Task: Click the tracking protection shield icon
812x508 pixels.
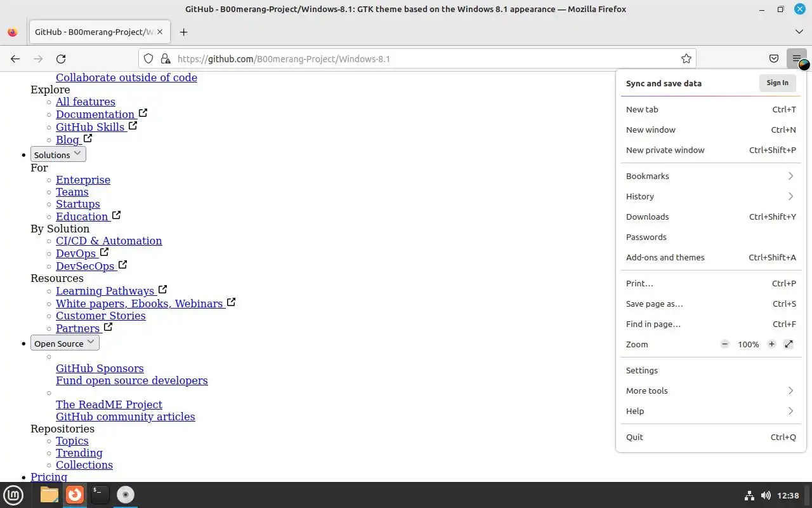Action: (x=148, y=58)
